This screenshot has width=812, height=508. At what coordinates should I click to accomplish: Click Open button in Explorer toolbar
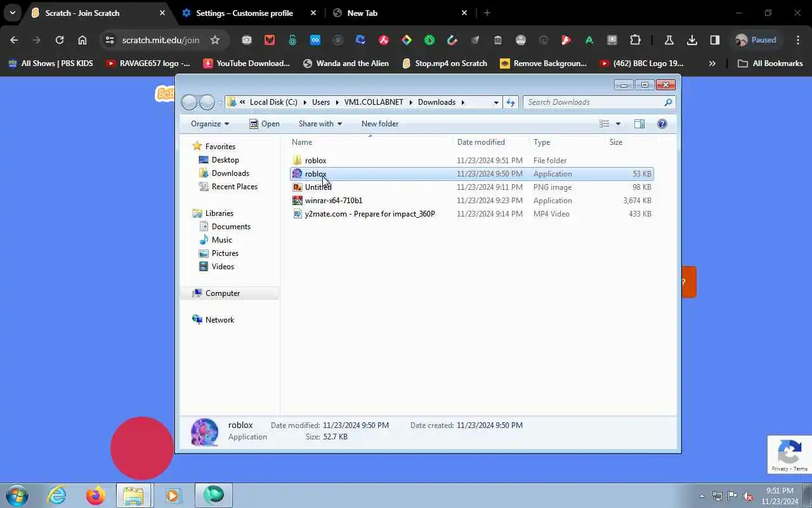265,124
